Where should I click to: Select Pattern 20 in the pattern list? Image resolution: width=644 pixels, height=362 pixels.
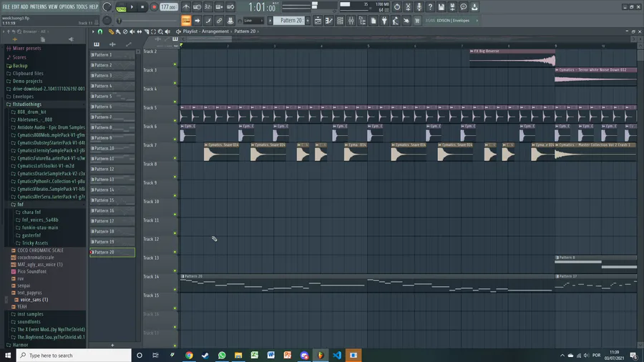tap(112, 252)
